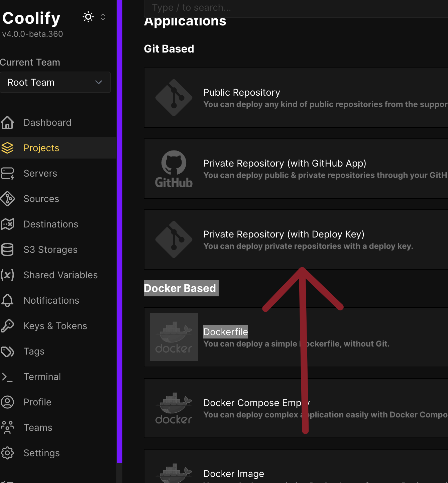448x483 pixels.
Task: Click the Dockerfile docker whale icon
Action: tap(174, 337)
